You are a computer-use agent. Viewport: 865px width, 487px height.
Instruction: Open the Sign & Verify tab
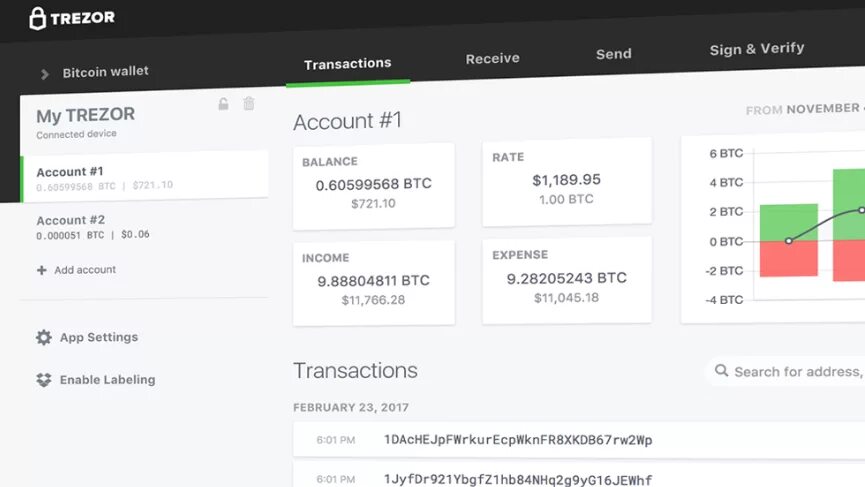756,49
